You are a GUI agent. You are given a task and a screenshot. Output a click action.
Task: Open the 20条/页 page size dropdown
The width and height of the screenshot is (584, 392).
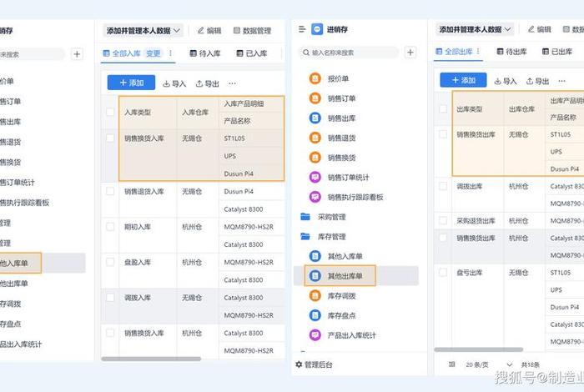click(489, 364)
